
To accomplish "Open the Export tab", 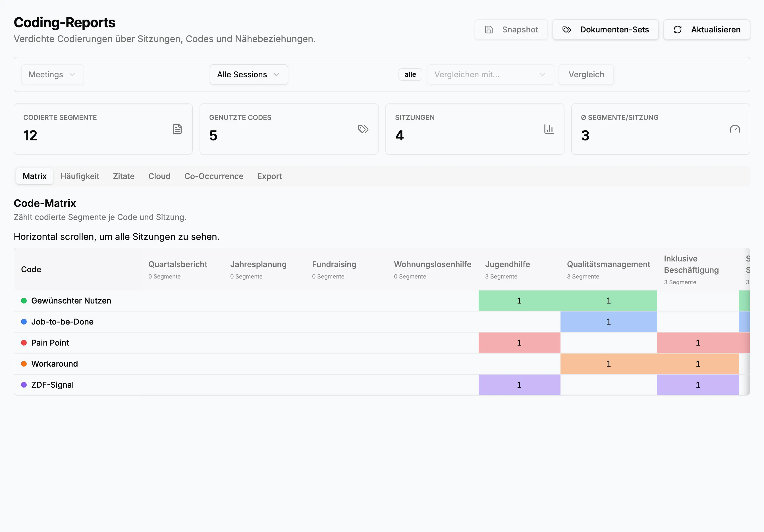I will point(269,176).
